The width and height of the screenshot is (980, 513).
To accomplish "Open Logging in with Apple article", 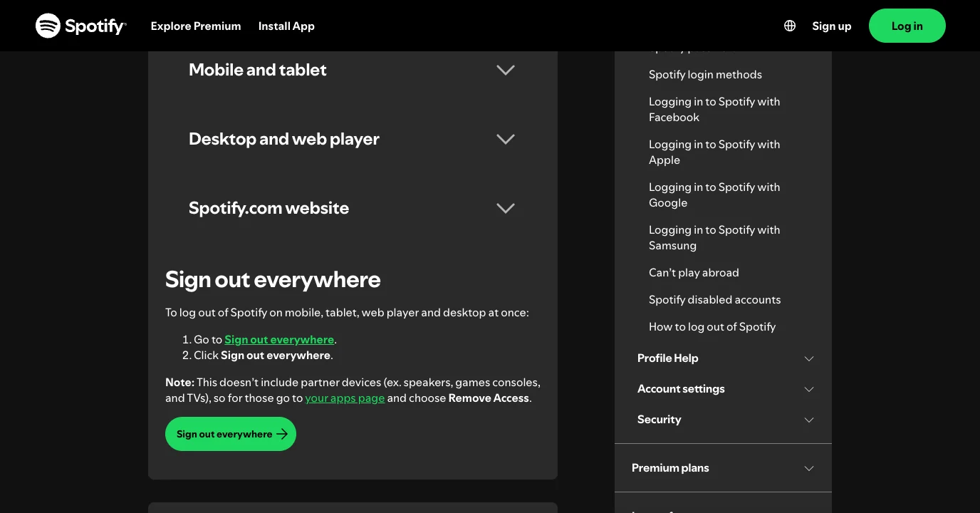I will [x=714, y=152].
